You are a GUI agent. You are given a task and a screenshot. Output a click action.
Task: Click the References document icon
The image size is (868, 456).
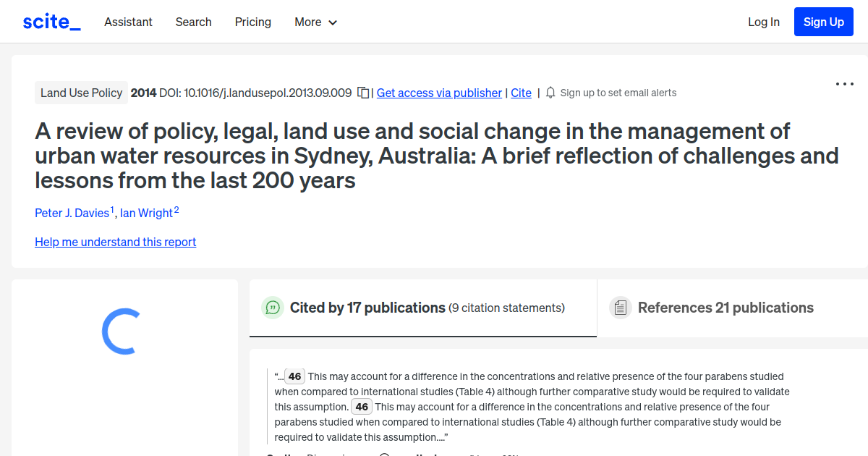620,308
